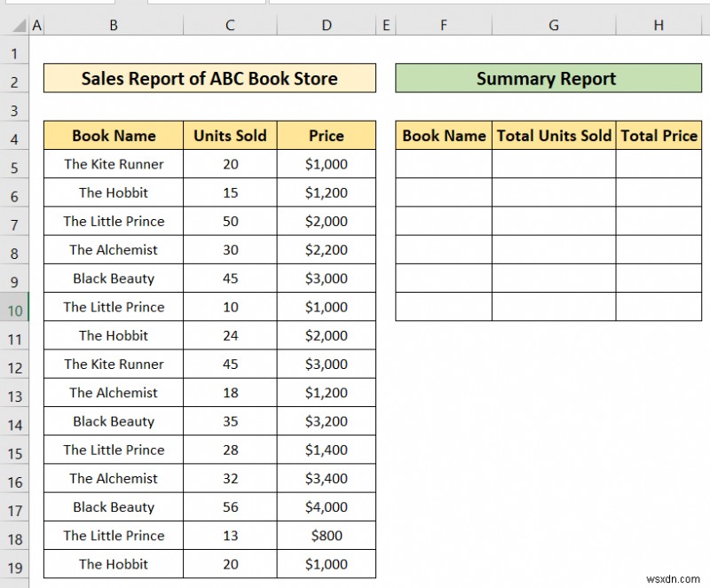Image resolution: width=710 pixels, height=588 pixels.
Task: Select the cell showing $4,000 price
Action: pyautogui.click(x=326, y=506)
